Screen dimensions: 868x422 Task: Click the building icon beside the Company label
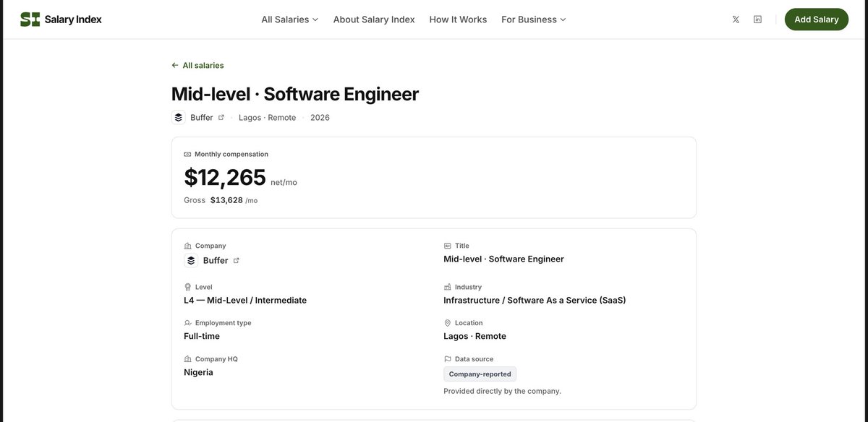(187, 246)
